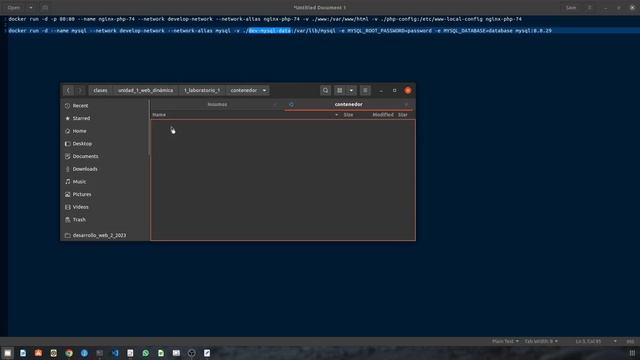Save the document in text editor
The image size is (640, 360).
(571, 7)
